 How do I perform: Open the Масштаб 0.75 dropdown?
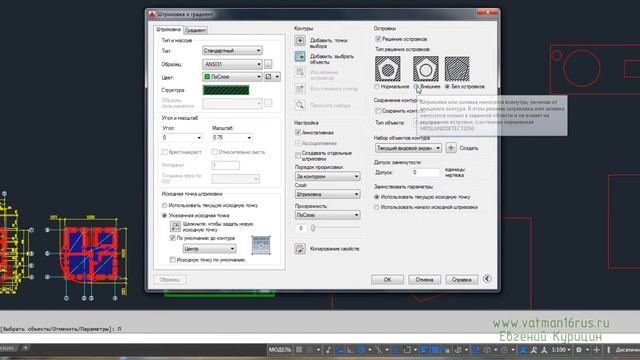coord(232,138)
